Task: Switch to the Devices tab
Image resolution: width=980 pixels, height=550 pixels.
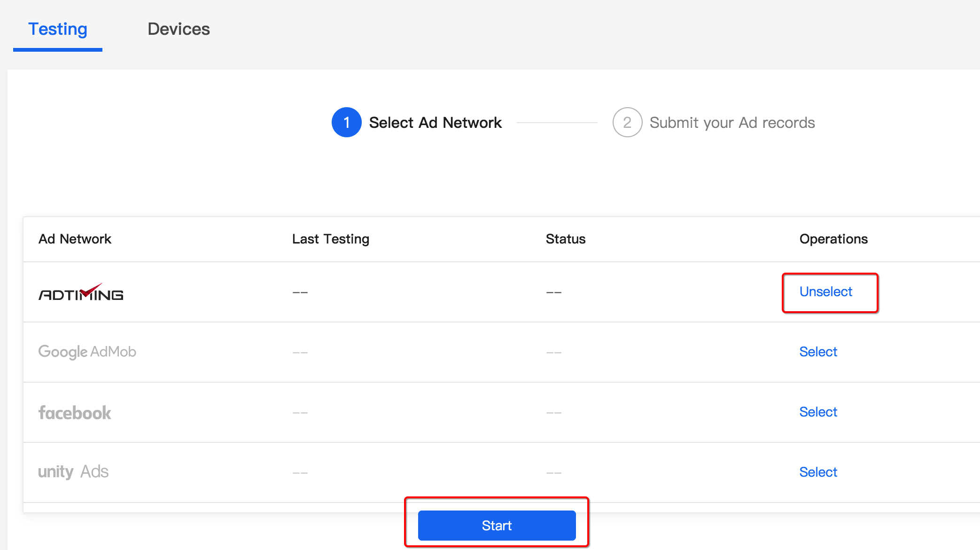Action: (x=179, y=29)
